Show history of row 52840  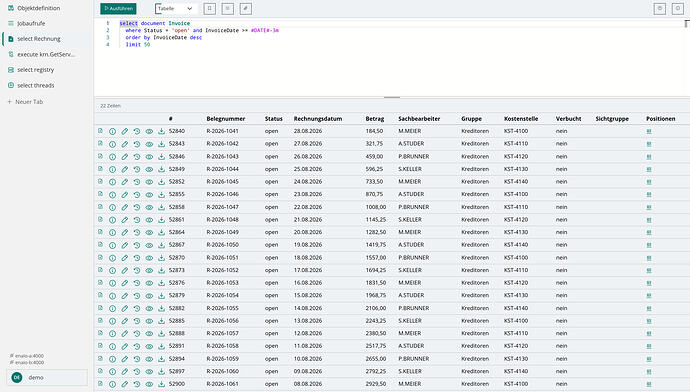coord(137,131)
